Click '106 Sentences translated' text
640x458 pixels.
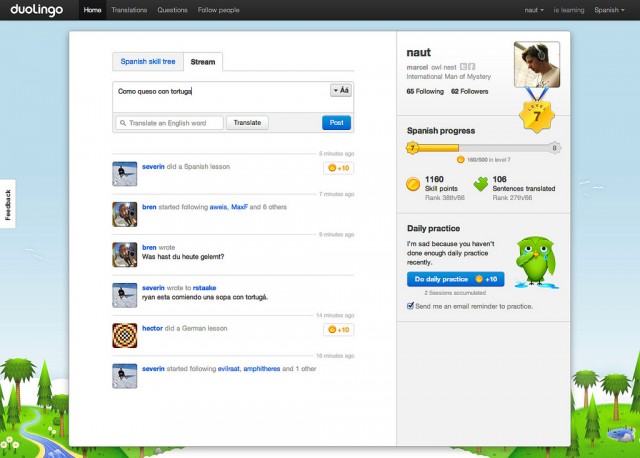click(524, 184)
